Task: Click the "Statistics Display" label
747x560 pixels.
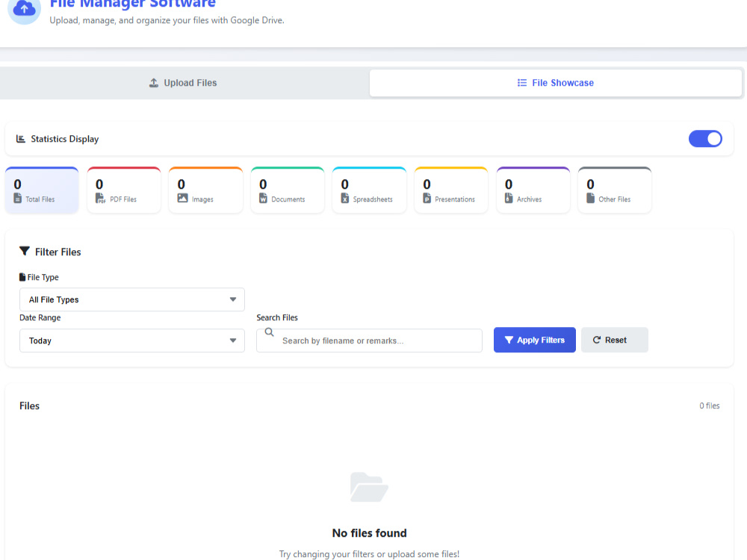Action: tap(65, 139)
